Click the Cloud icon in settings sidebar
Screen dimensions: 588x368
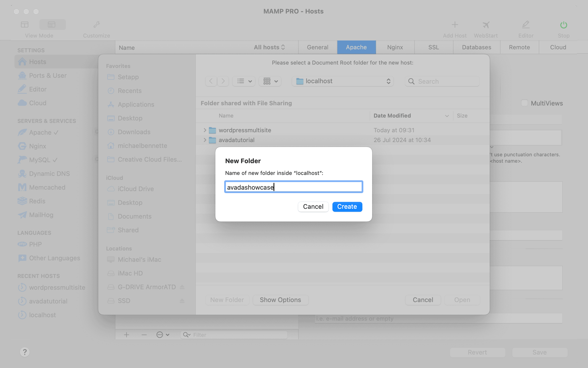point(22,103)
